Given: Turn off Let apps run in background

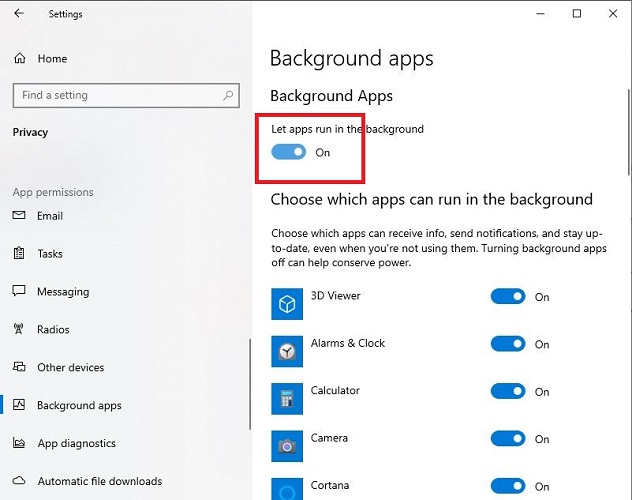Looking at the screenshot, I should [x=289, y=152].
